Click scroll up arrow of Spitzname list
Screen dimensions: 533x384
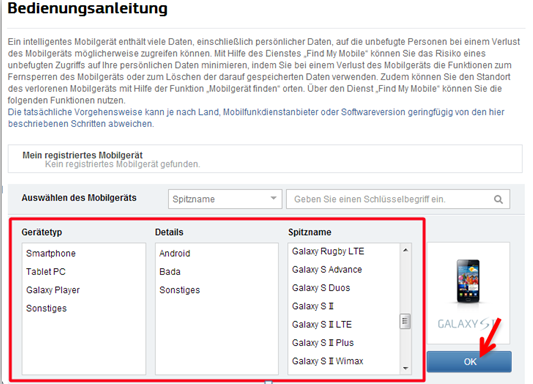(x=405, y=250)
